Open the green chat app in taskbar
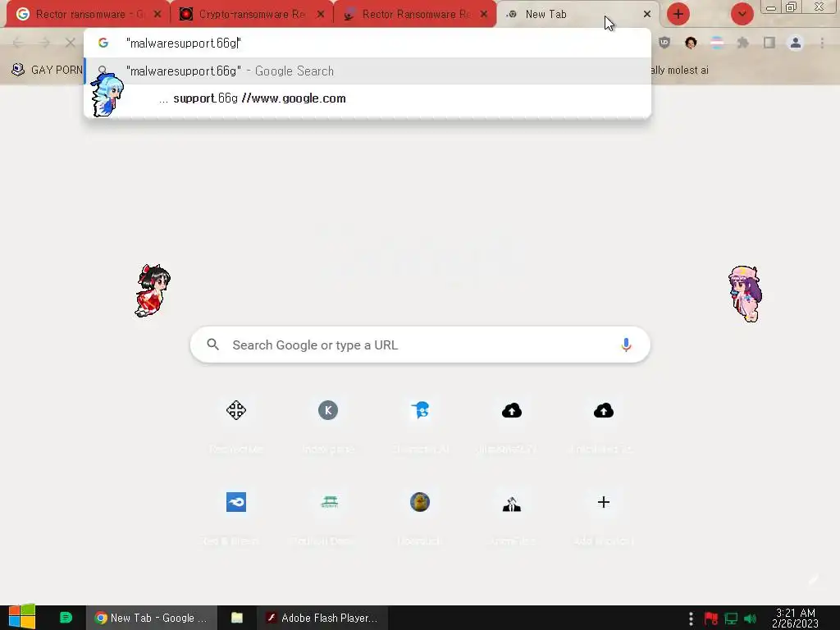The width and height of the screenshot is (840, 630). click(x=66, y=618)
